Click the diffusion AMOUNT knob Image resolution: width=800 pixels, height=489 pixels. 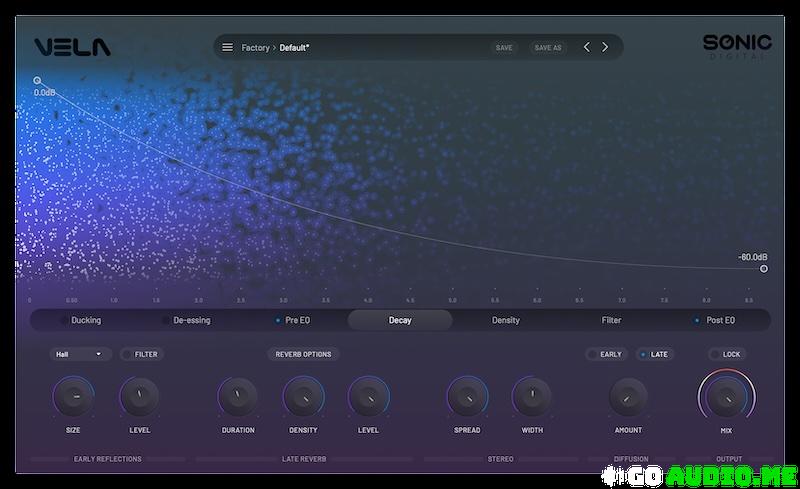629,397
